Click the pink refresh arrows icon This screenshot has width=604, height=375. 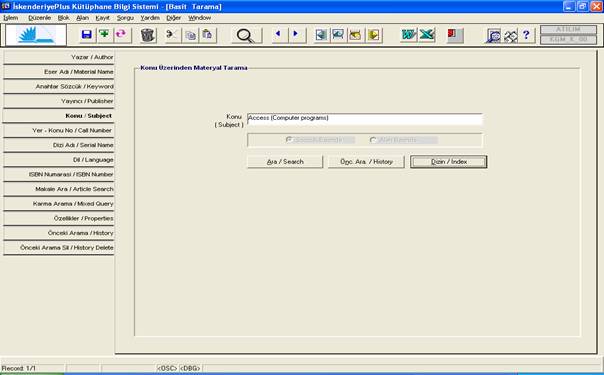(121, 35)
